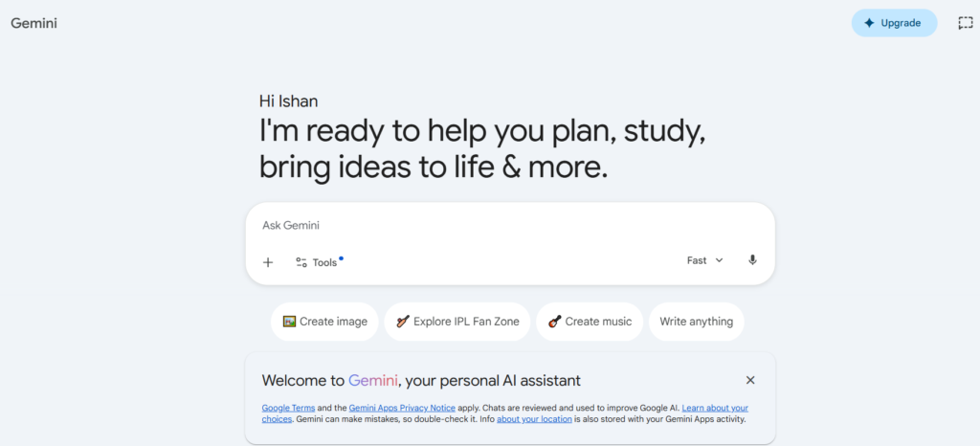Open temporary chat dashed square icon

click(966, 23)
